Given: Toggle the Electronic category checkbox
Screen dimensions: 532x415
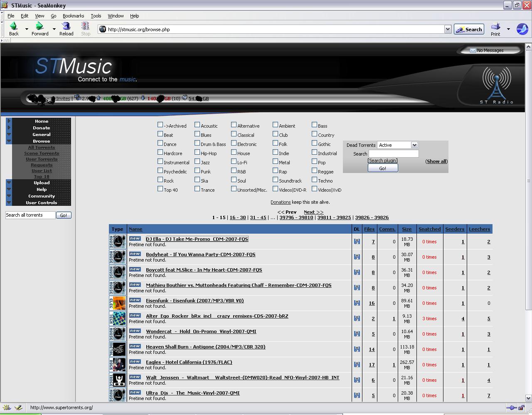Looking at the screenshot, I should 234,143.
